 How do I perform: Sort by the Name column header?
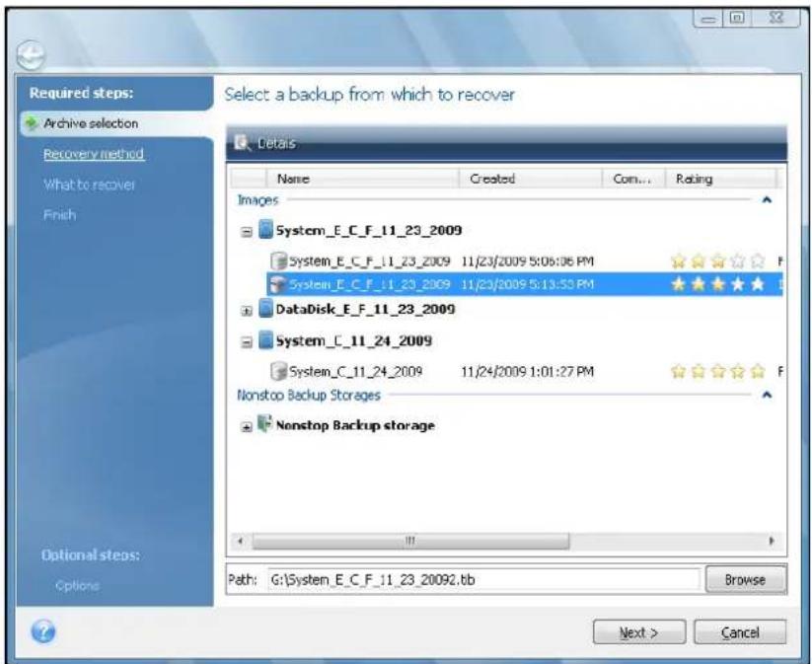362,179
